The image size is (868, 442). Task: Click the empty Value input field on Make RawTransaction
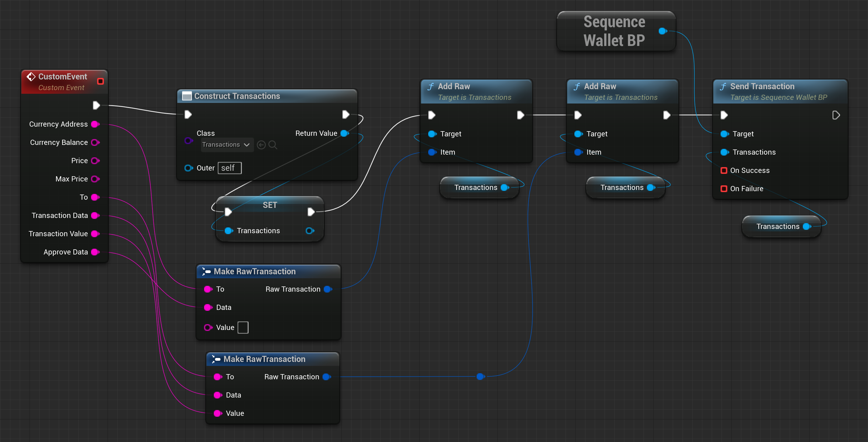coord(243,328)
